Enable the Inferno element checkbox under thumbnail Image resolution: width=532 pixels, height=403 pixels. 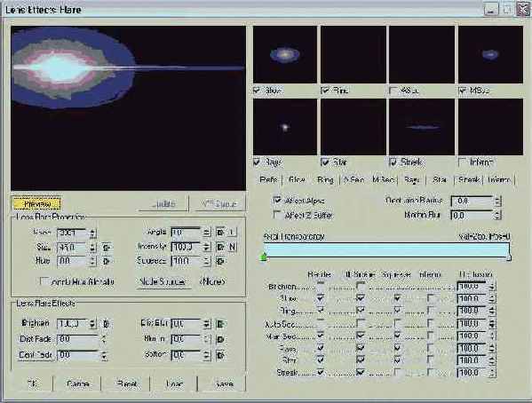tap(462, 162)
